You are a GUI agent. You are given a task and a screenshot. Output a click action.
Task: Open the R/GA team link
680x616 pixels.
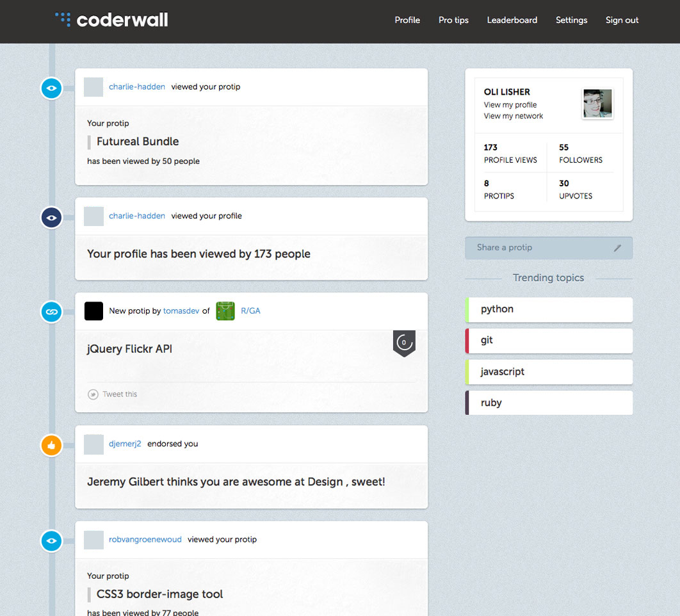(250, 311)
